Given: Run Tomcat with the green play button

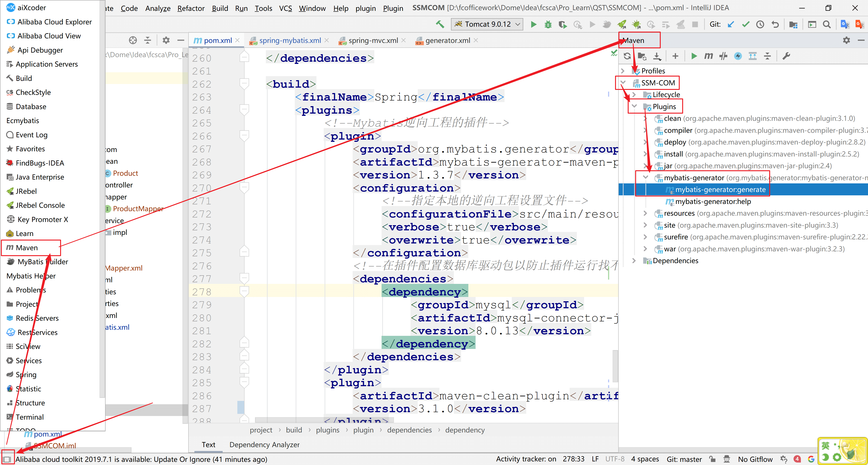Looking at the screenshot, I should coord(533,24).
